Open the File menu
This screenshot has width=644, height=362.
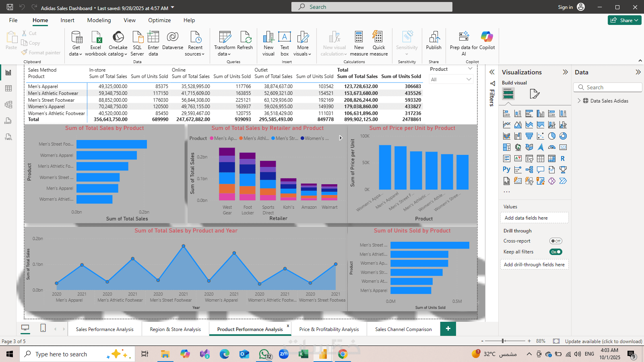(13, 20)
